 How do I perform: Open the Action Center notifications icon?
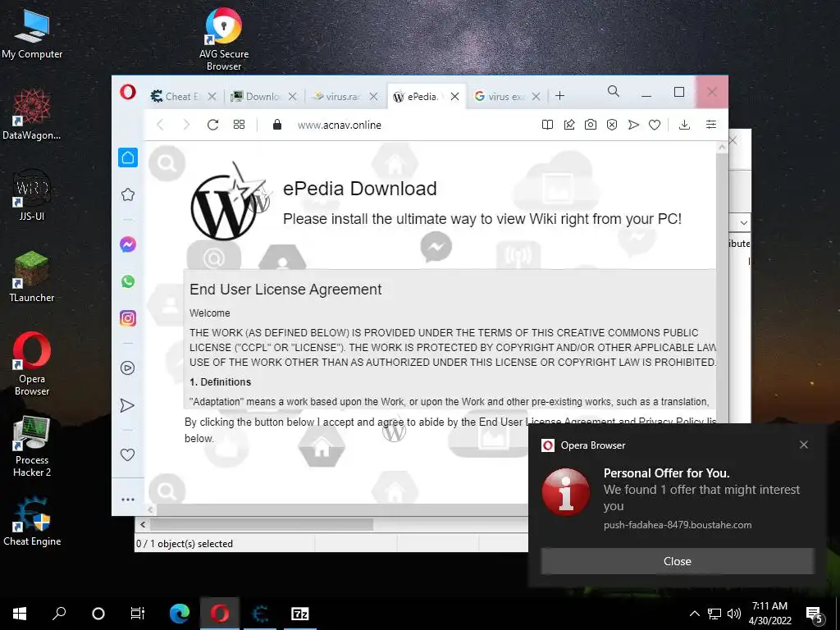coord(815,614)
